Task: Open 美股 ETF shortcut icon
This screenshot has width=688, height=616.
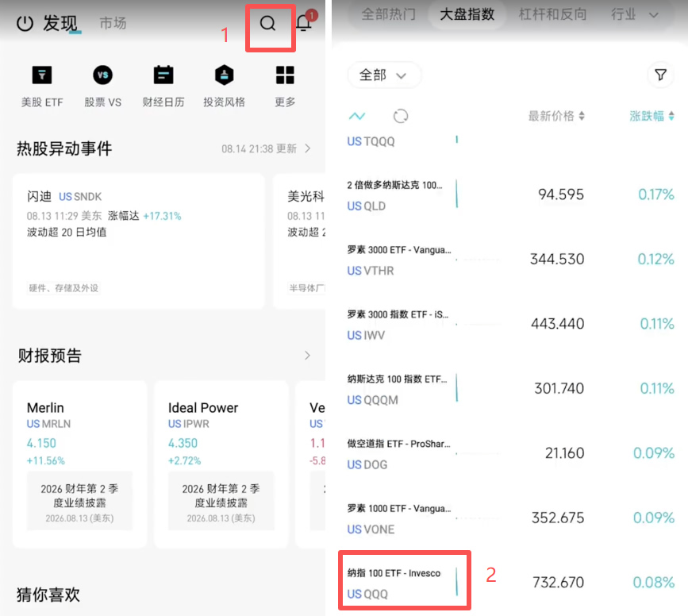Action: [42, 75]
